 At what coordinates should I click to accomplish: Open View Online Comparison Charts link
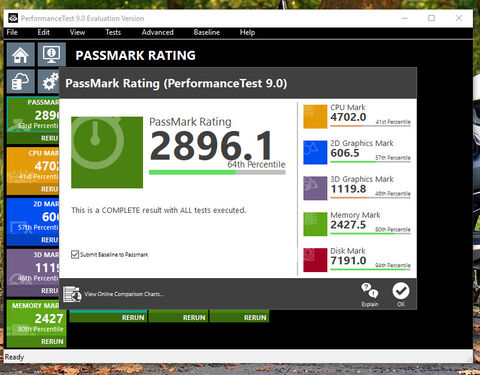pyautogui.click(x=123, y=294)
